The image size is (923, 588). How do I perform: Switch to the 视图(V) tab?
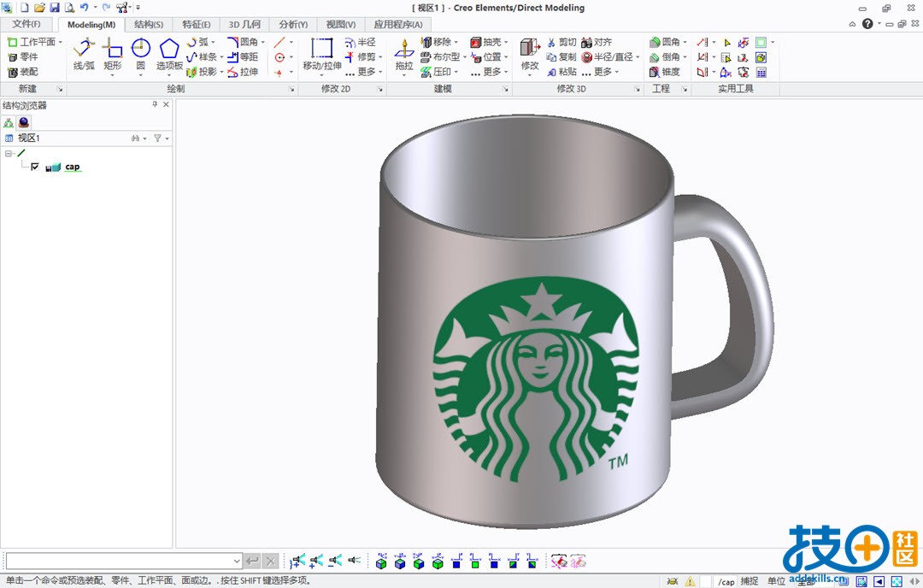tap(341, 24)
